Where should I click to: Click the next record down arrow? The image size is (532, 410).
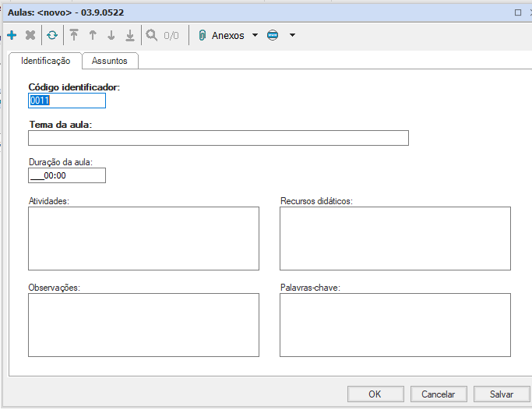point(111,35)
